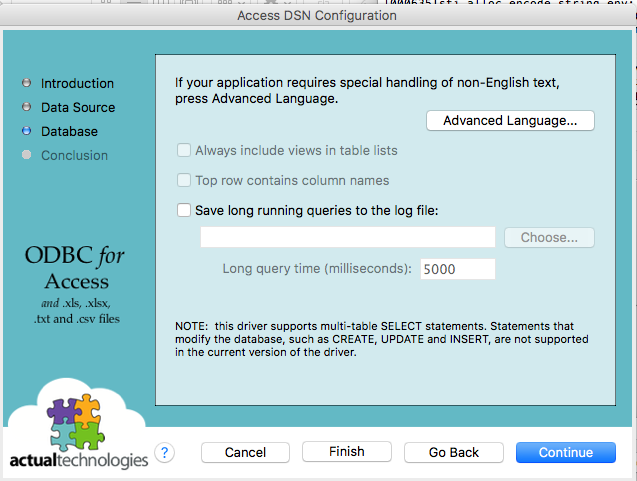
Task: Click the Conclusion step bullet icon
Action: click(x=27, y=155)
